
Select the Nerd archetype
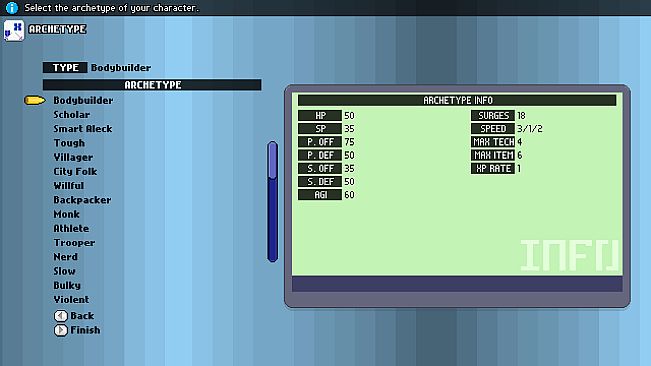click(66, 257)
